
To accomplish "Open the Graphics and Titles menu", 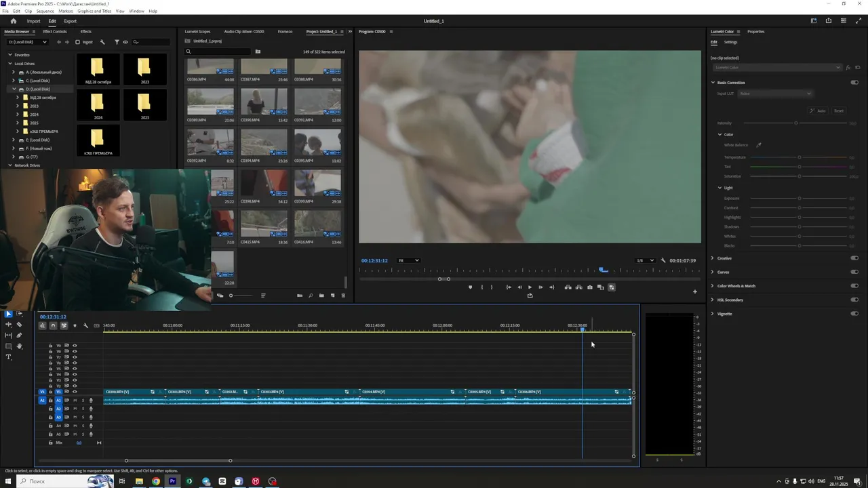I will pos(94,11).
